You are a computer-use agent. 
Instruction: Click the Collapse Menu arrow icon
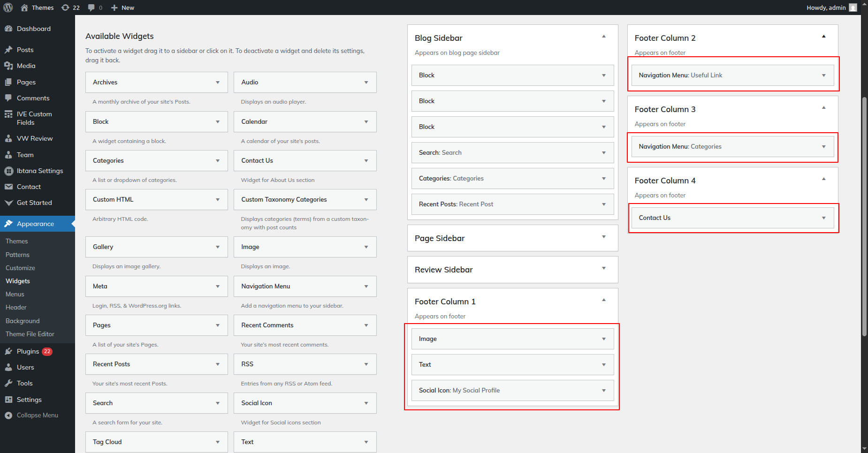tap(8, 415)
